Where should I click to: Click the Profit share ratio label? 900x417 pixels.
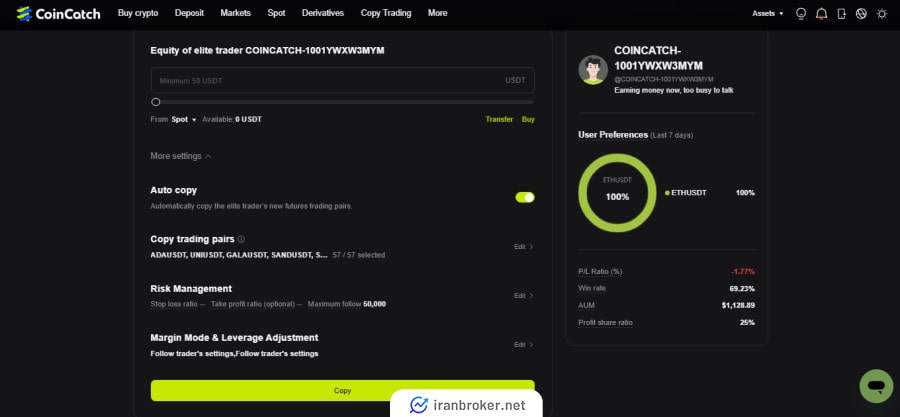606,323
